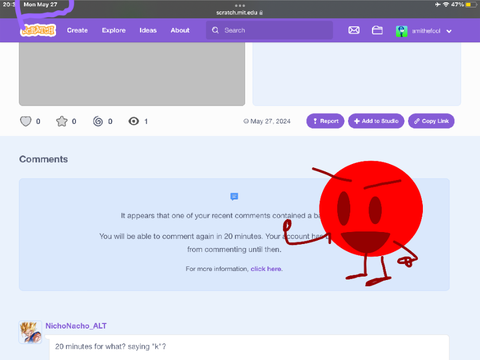Focus the Search input field
The width and height of the screenshot is (480, 360).
(269, 30)
